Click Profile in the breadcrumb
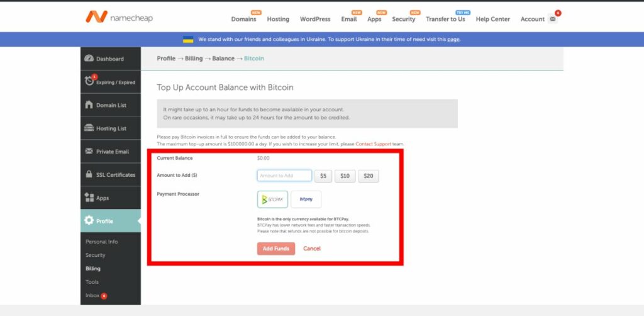Screen dimensions: 644x316 point(166,59)
